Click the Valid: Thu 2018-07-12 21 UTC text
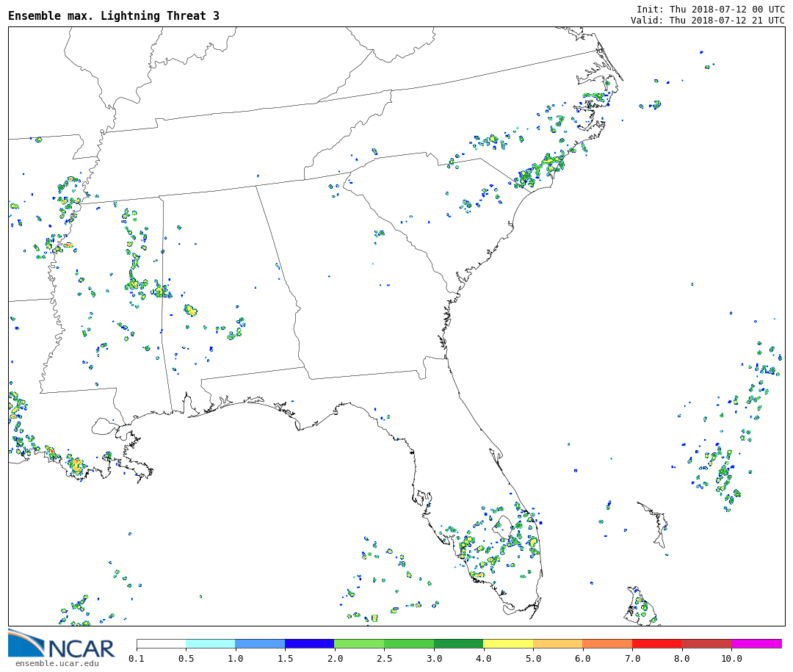 point(708,21)
